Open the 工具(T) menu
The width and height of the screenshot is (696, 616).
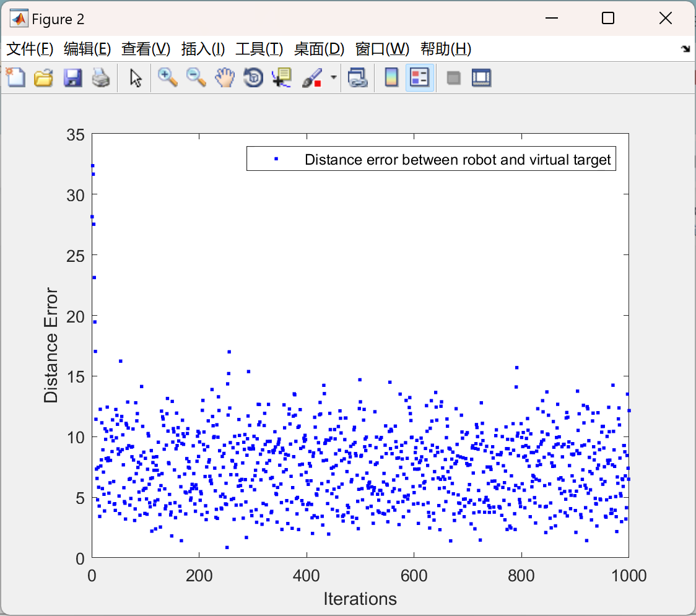(x=259, y=49)
